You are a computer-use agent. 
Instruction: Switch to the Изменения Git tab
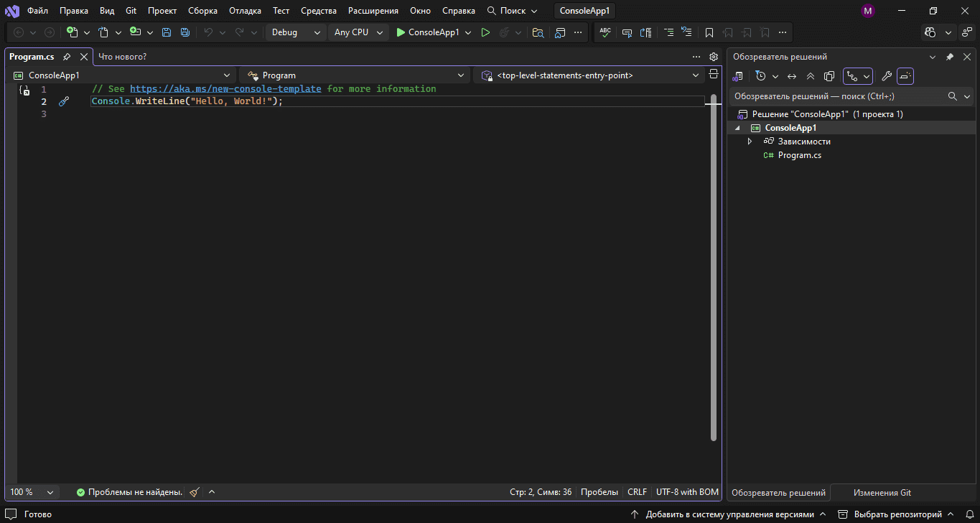click(882, 493)
